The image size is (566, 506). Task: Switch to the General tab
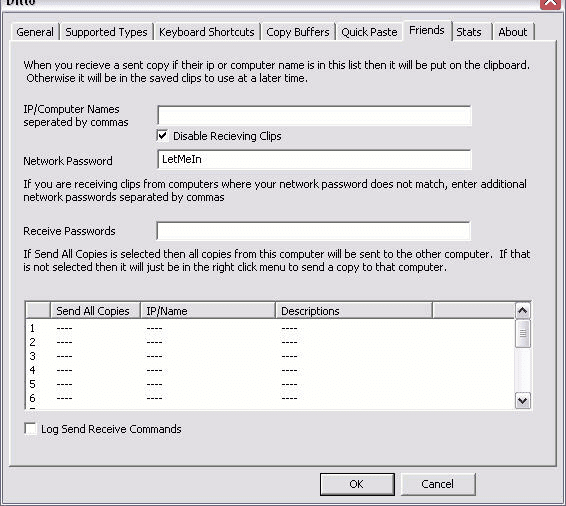tap(35, 32)
